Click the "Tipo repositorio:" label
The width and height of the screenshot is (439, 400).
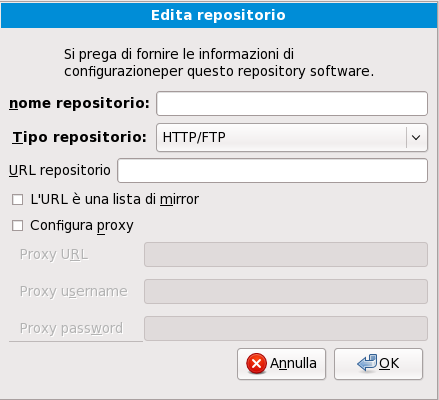click(x=80, y=137)
